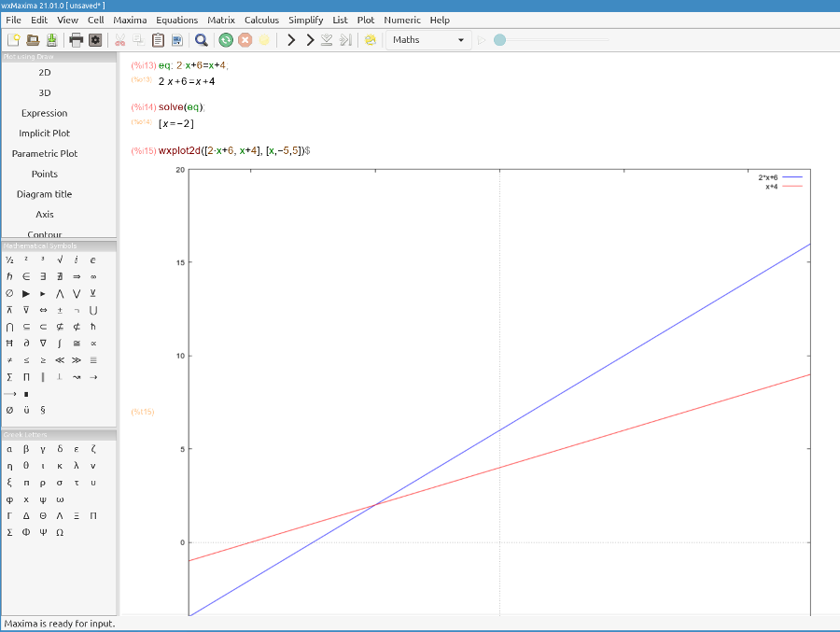This screenshot has height=632, width=840.
Task: Insert the integral symbol from Mathematical Symbols
Action: [60, 344]
